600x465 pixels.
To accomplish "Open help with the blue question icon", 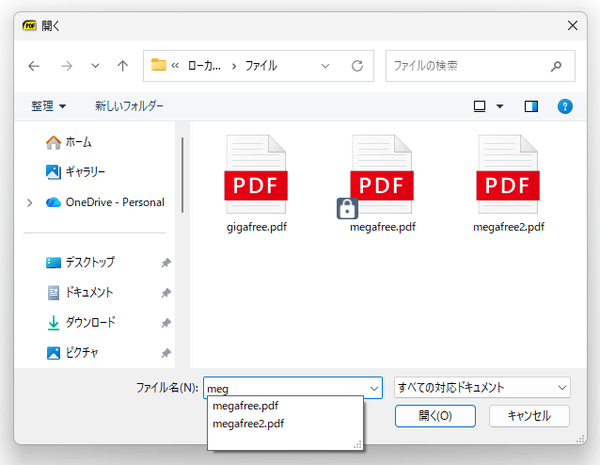I will tap(565, 106).
